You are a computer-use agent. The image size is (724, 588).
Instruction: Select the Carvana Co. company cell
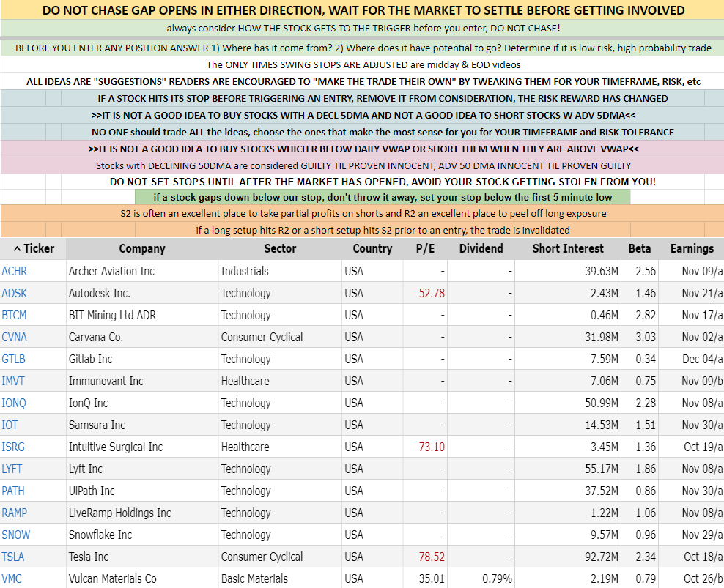[142, 337]
